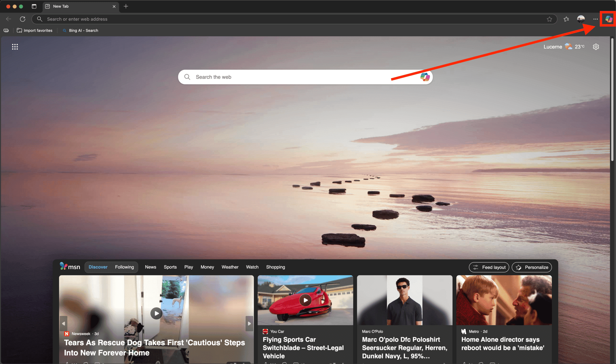
Task: Click Import favorites bookmark link
Action: click(35, 30)
